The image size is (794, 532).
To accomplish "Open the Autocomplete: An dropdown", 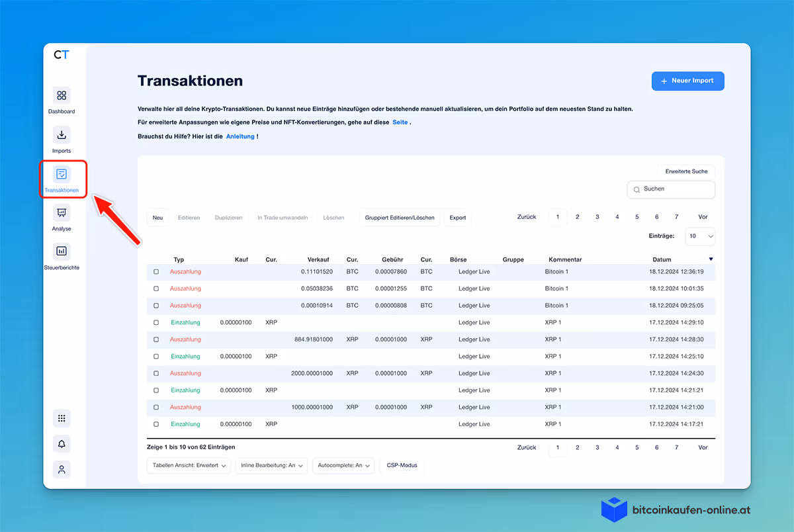I will 343,465.
